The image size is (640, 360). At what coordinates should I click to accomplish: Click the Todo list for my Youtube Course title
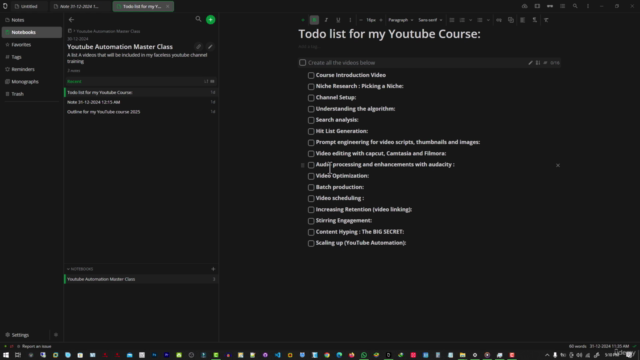(x=389, y=34)
